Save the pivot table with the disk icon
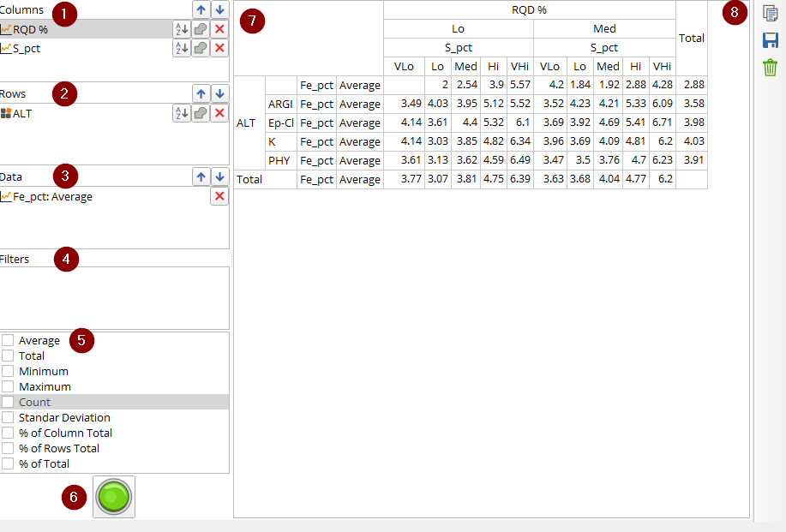Viewport: 786px width, 532px height. 770,40
